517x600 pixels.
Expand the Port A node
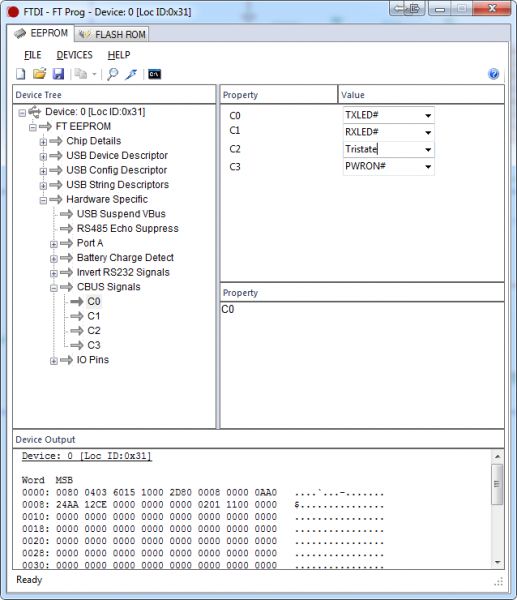point(54,244)
